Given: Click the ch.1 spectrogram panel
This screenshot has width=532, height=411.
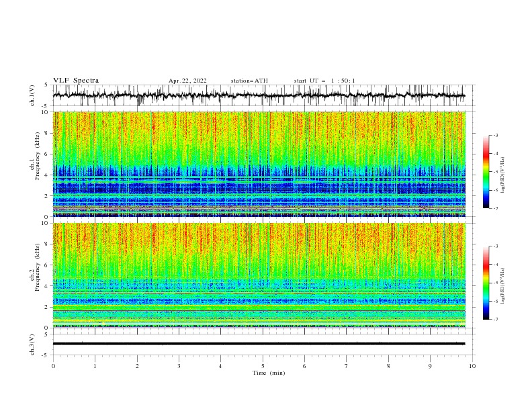Looking at the screenshot, I should click(259, 164).
